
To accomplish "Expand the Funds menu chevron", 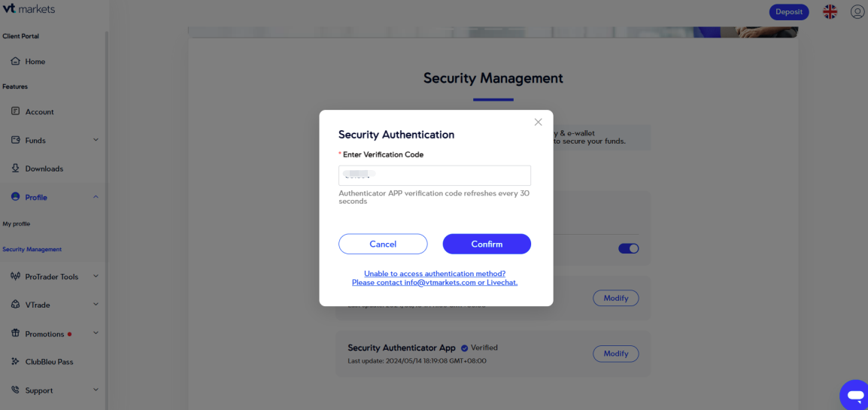I will [x=96, y=140].
